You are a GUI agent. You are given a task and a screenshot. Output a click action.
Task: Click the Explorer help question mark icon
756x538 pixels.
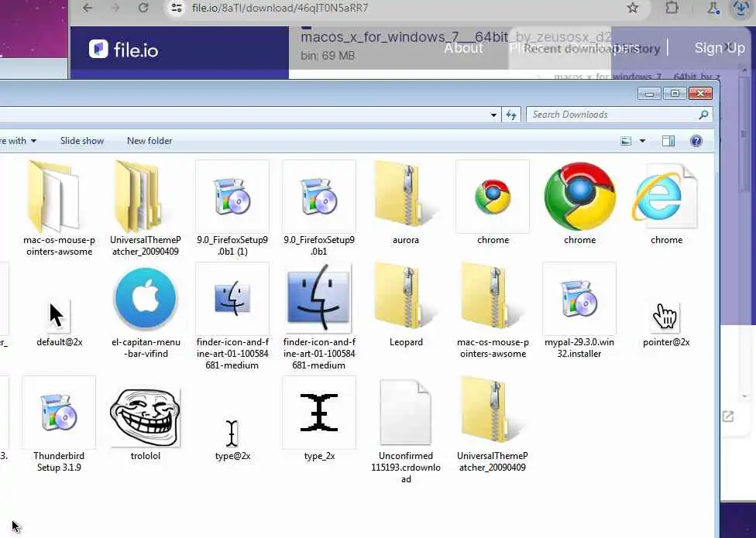click(696, 141)
